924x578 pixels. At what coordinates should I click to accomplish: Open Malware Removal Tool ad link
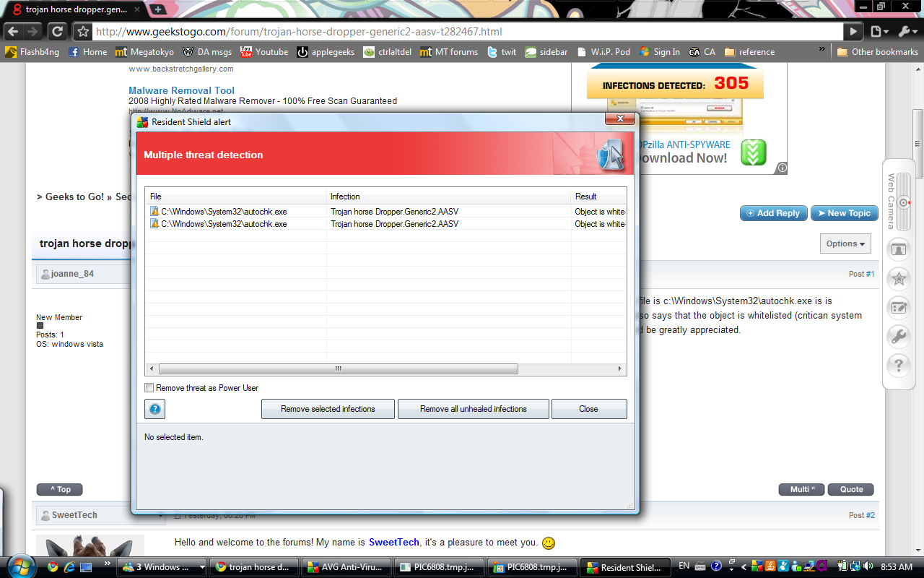click(x=182, y=90)
